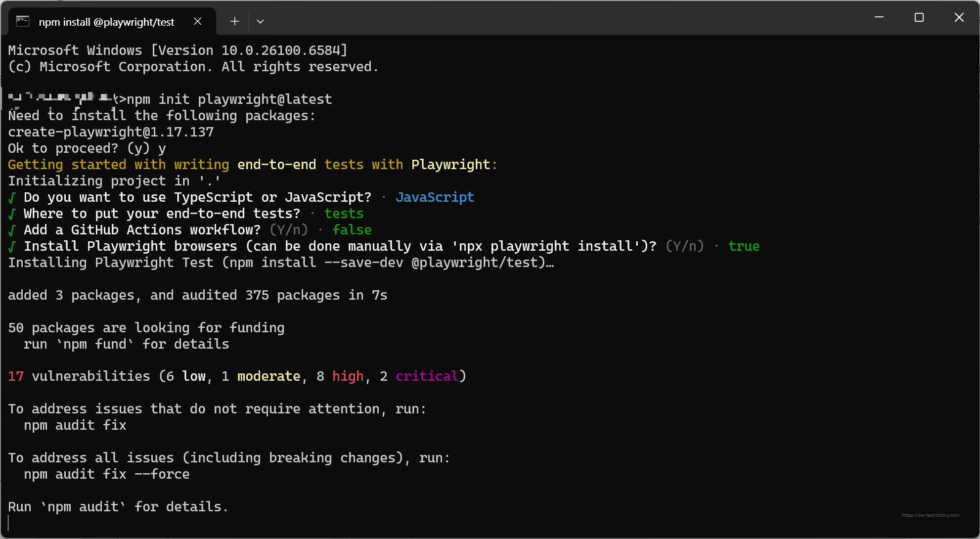Viewport: 980px width, 539px height.
Task: Minimize the terminal window
Action: coord(879,17)
